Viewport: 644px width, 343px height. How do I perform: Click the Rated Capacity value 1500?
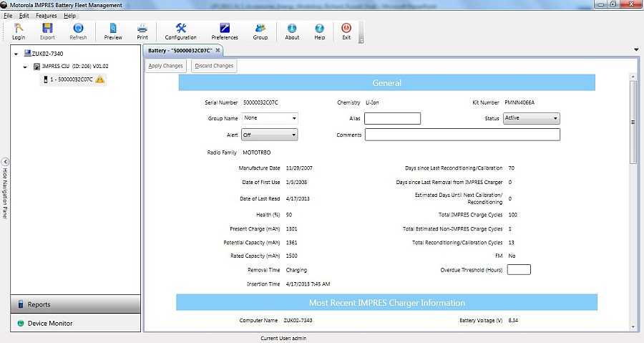292,256
